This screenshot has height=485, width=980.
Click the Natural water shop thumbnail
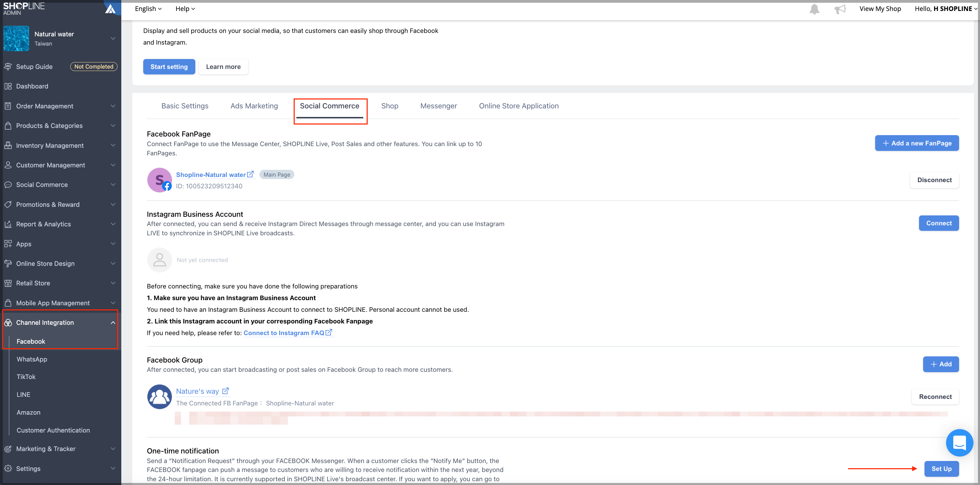[x=16, y=38]
